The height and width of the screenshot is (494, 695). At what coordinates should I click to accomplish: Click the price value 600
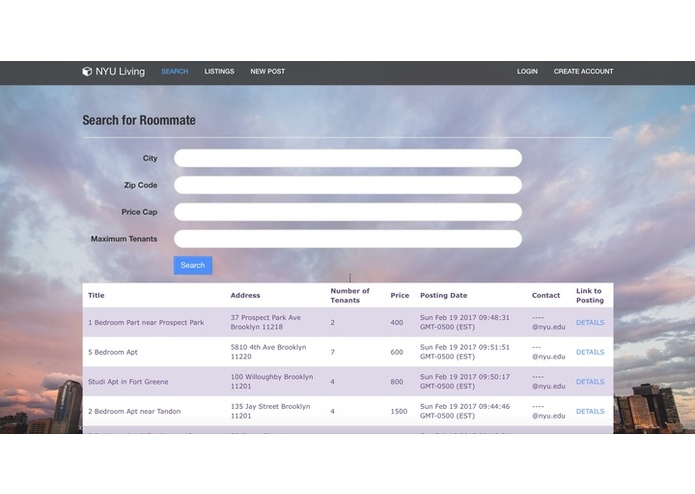(397, 352)
